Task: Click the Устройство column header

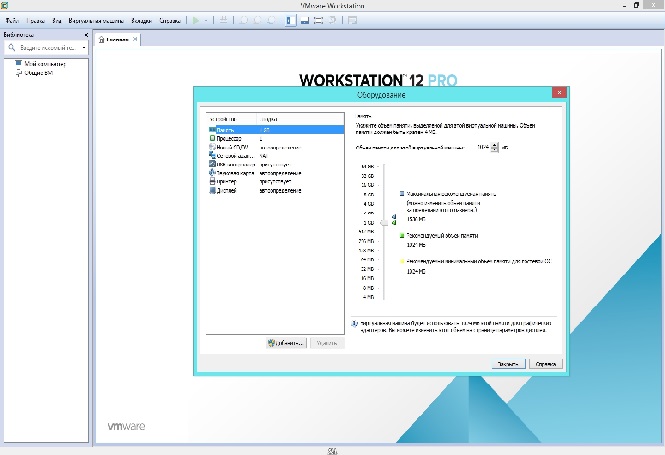Action: pyautogui.click(x=232, y=119)
